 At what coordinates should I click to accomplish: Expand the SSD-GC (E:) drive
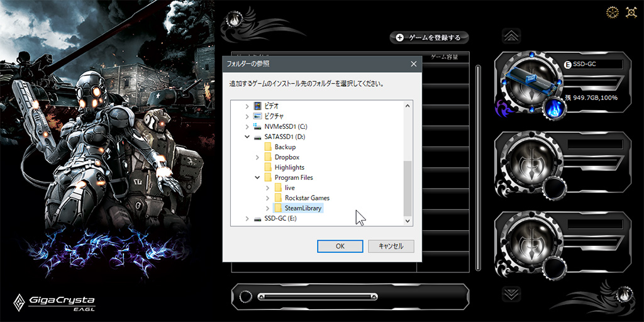(247, 219)
